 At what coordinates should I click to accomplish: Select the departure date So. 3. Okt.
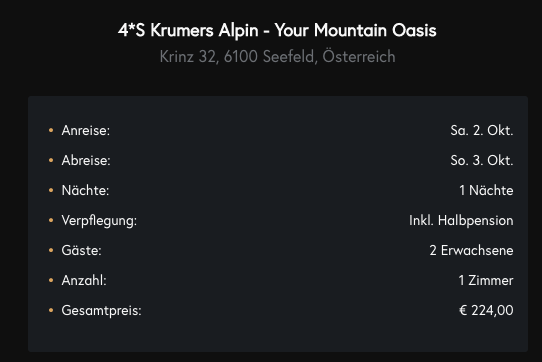coord(482,160)
